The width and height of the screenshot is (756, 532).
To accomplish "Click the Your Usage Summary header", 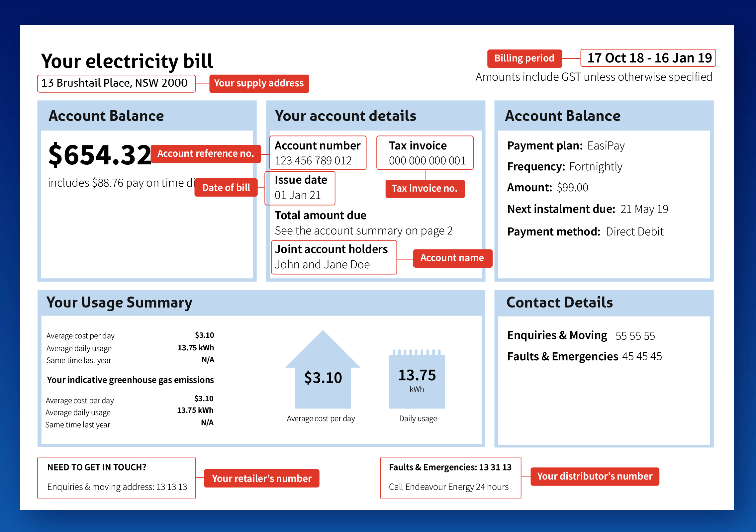I will (120, 303).
